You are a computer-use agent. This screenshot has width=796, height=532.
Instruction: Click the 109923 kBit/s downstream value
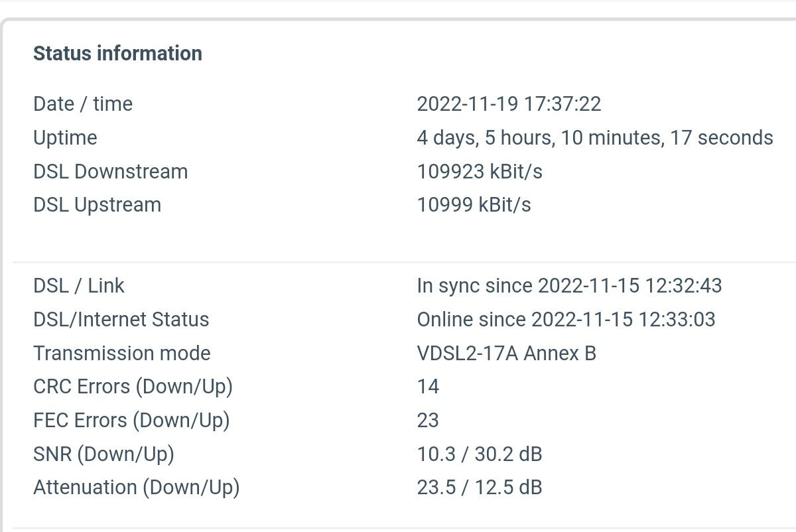click(x=480, y=172)
